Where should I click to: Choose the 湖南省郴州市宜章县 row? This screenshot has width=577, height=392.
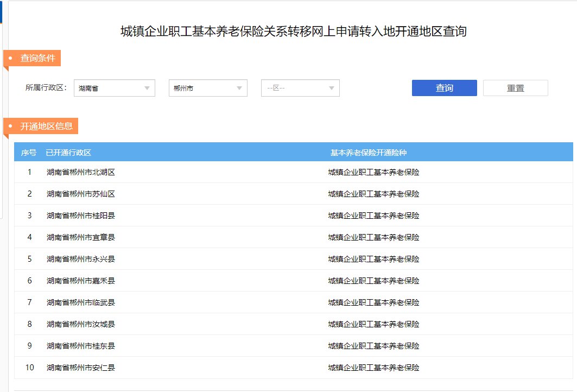pos(81,237)
